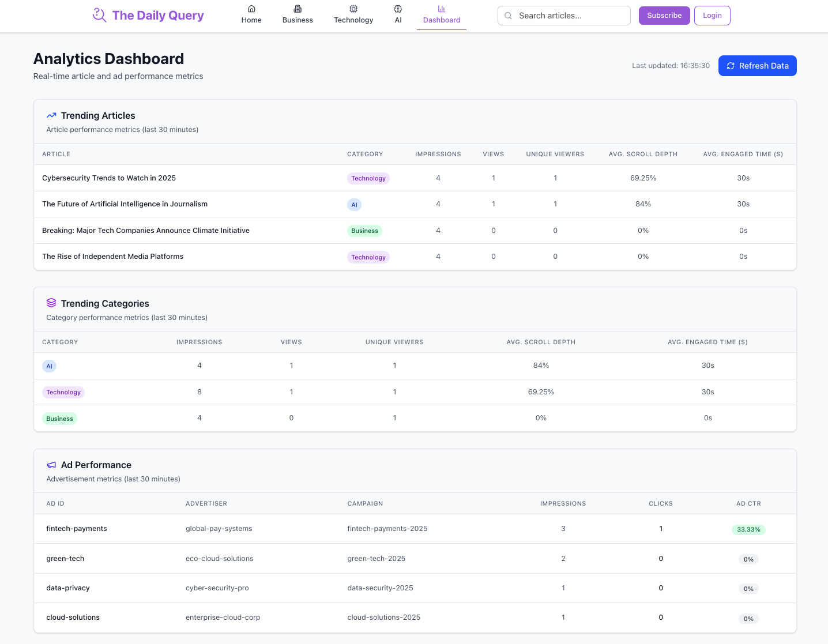Click the magnifier icon in the search bar

508,16
